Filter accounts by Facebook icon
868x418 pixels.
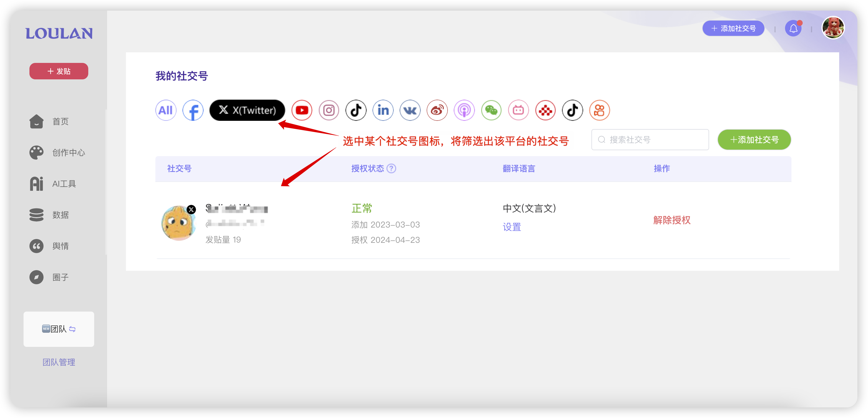tap(193, 110)
